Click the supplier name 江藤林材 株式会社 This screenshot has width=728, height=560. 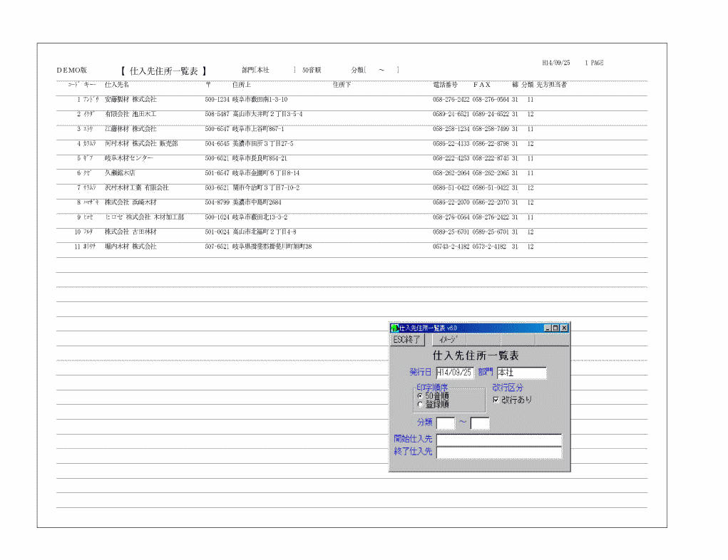[x=131, y=128]
